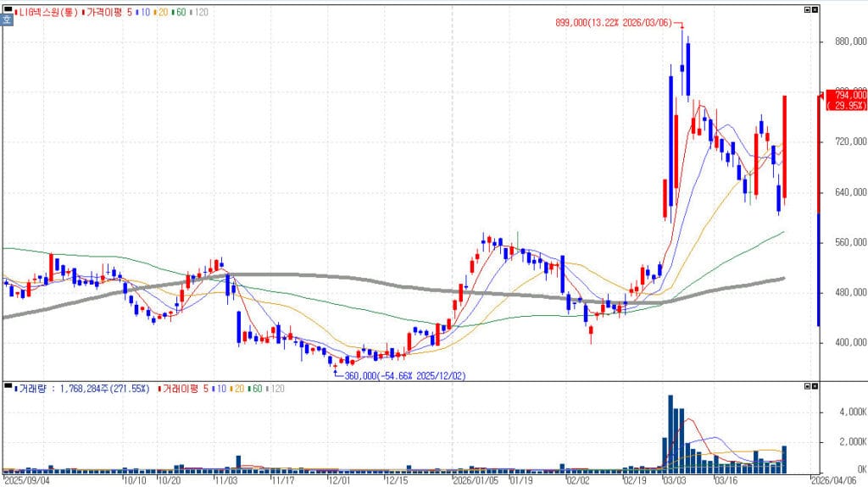Screen dimensions: 868x487
Task: Click the red 794,000 current price tag
Action: [843, 100]
